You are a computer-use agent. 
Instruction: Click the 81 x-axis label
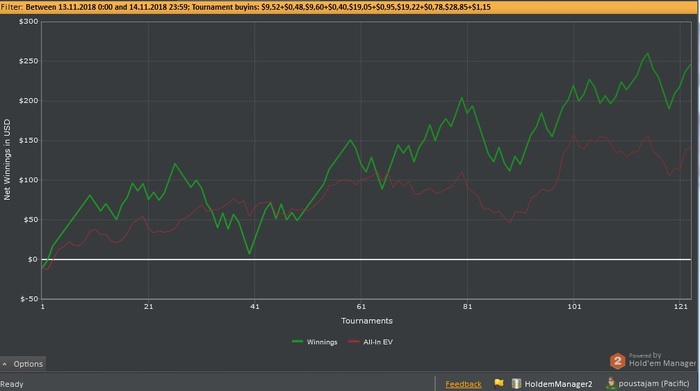pos(467,306)
